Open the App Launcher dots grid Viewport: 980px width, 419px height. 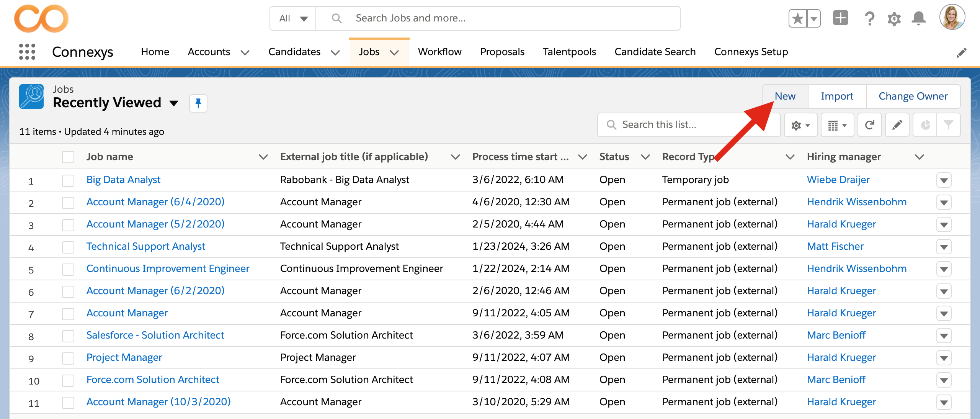click(27, 52)
